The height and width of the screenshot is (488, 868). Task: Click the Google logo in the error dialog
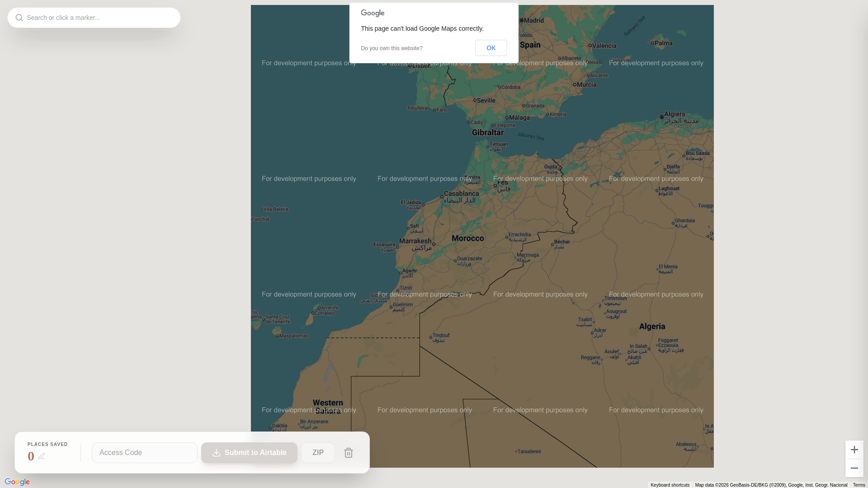373,14
